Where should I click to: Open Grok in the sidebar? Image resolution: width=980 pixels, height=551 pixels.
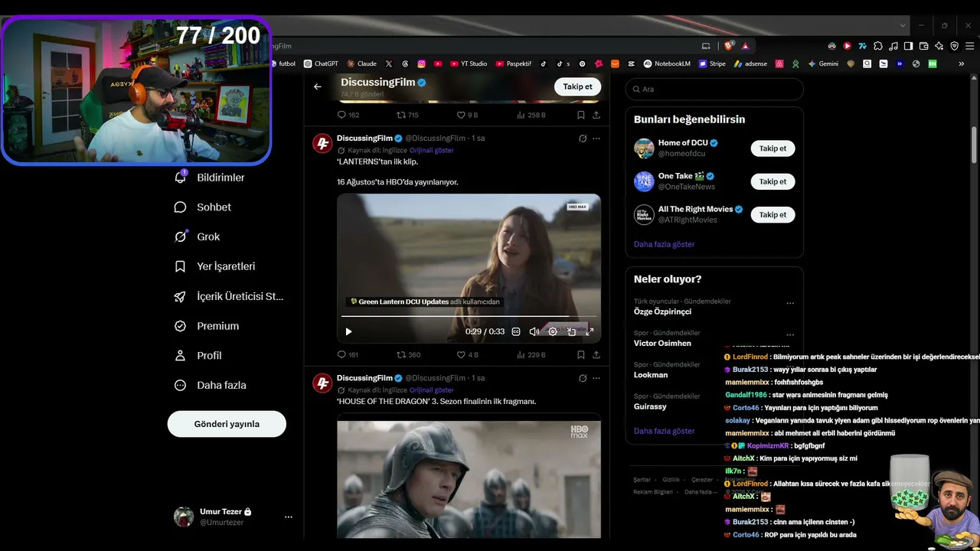[x=197, y=236]
